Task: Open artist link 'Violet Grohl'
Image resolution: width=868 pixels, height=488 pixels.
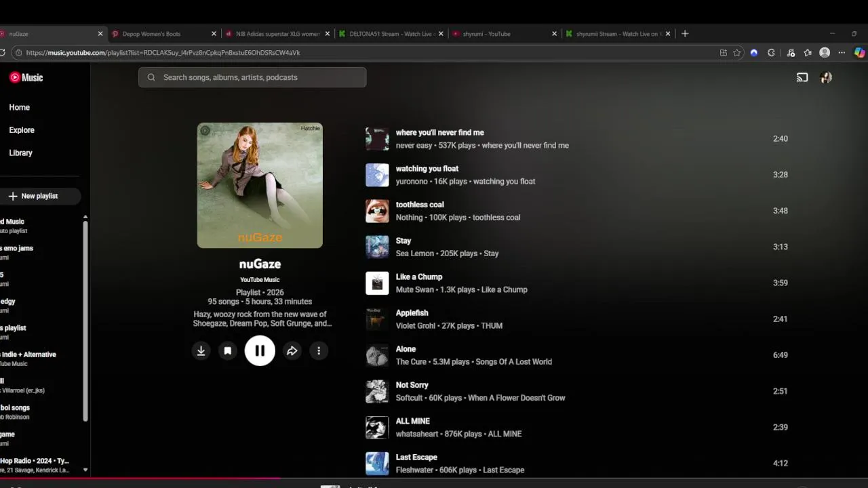Action: tap(416, 326)
